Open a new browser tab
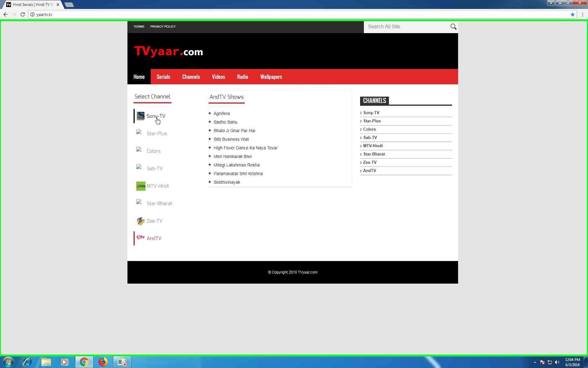 [69, 5]
